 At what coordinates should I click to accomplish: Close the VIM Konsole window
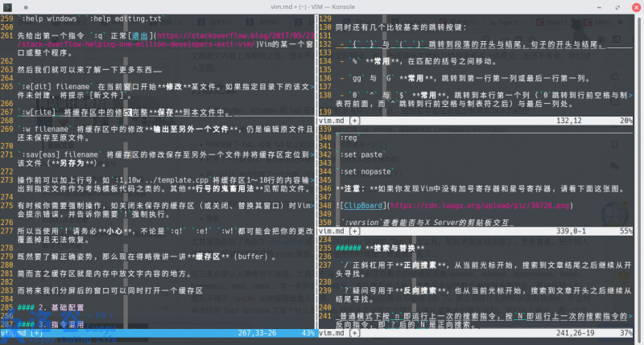[634, 6]
